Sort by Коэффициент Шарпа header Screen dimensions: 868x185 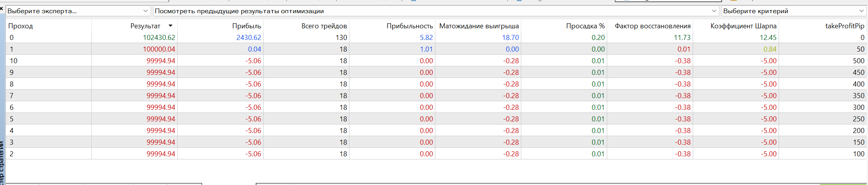pyautogui.click(x=743, y=26)
